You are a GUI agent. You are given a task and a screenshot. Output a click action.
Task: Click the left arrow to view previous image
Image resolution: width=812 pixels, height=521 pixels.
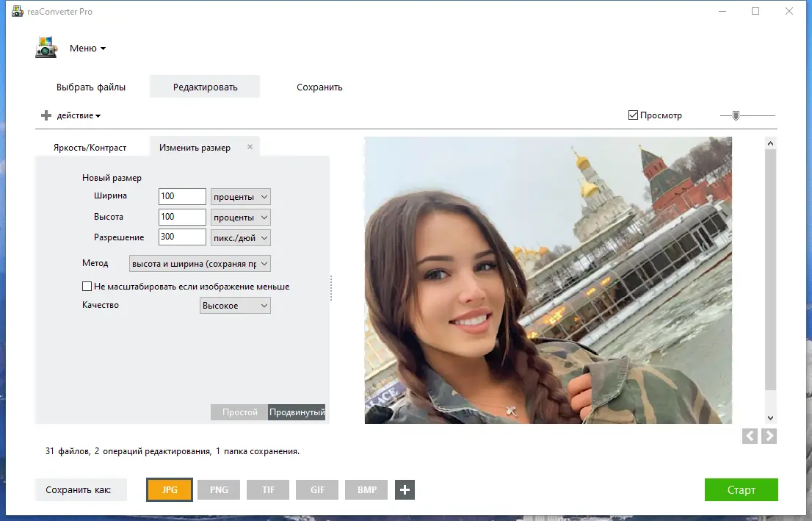[x=750, y=436]
